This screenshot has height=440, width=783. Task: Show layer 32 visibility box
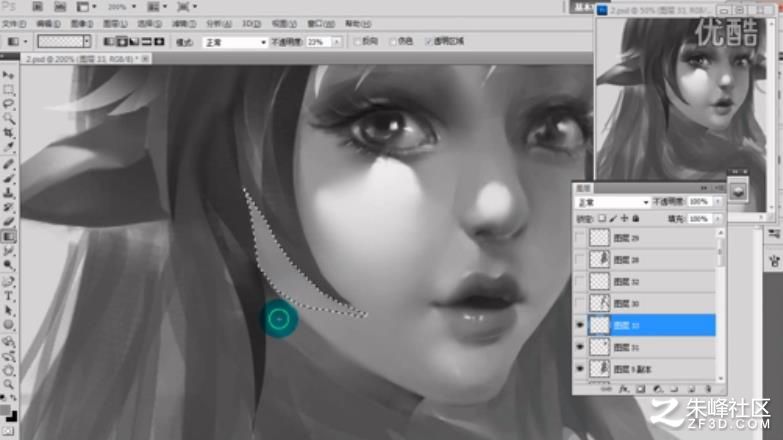[x=580, y=282]
